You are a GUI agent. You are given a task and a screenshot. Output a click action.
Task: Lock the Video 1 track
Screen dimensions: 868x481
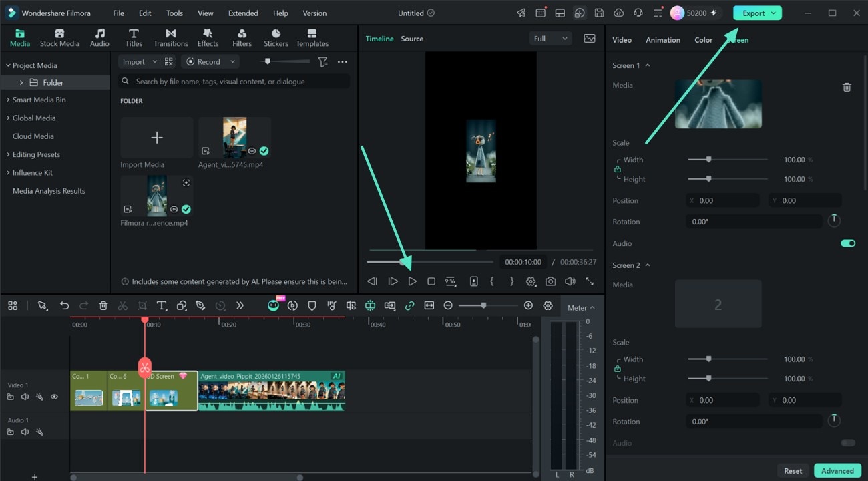(x=10, y=397)
